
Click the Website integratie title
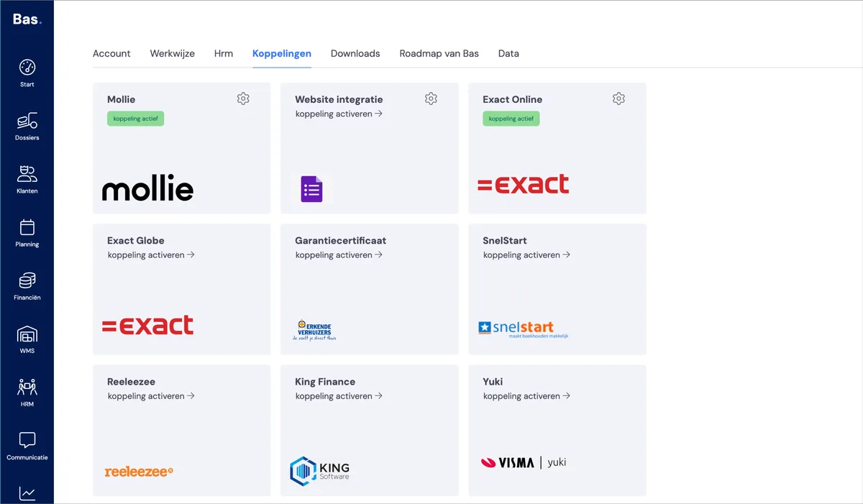pos(339,99)
